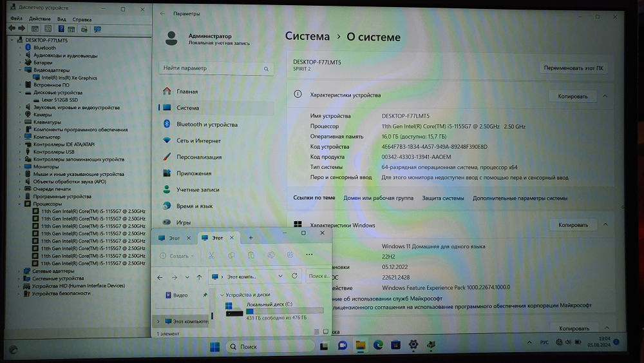
Task: Select Устройства безопасности in device tree
Action: (x=61, y=293)
